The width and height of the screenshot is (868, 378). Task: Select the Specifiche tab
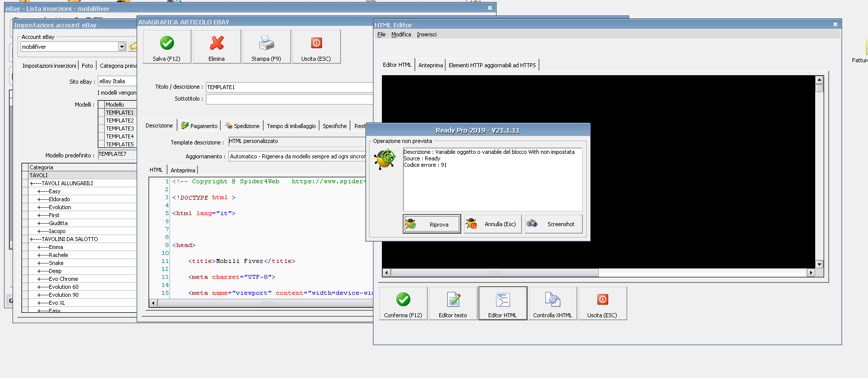(x=335, y=126)
